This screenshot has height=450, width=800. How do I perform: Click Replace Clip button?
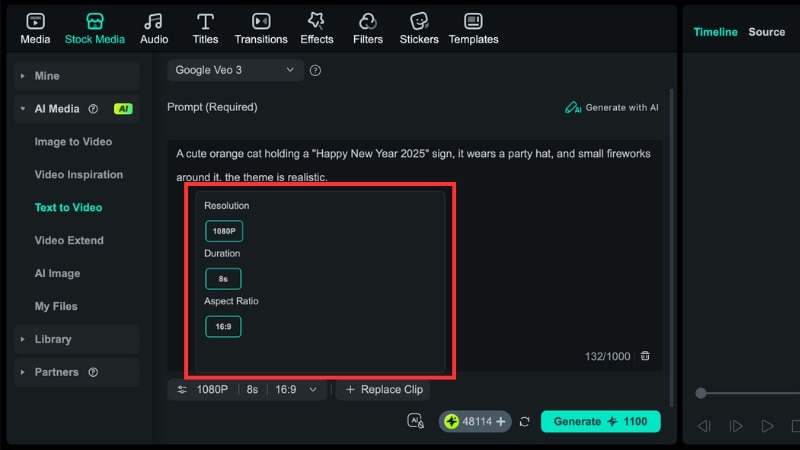click(x=383, y=390)
